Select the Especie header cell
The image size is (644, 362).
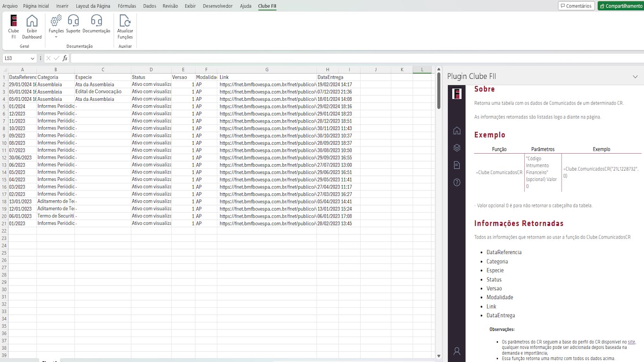103,77
